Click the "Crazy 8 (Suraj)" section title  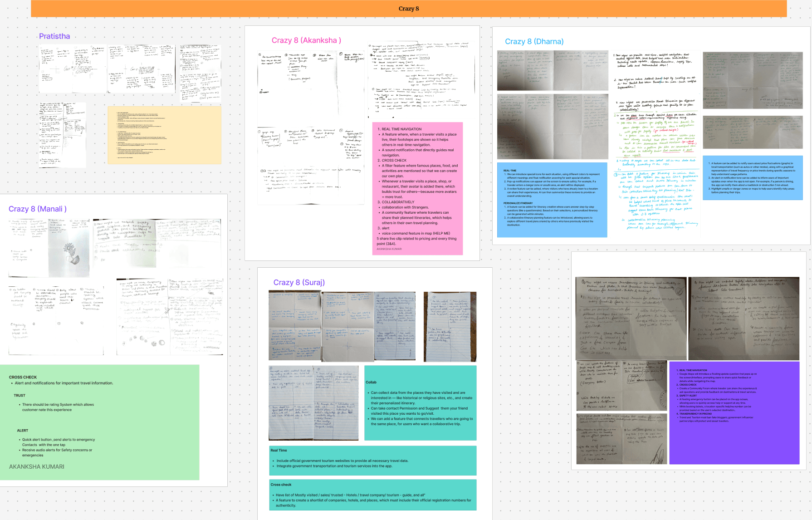[299, 282]
